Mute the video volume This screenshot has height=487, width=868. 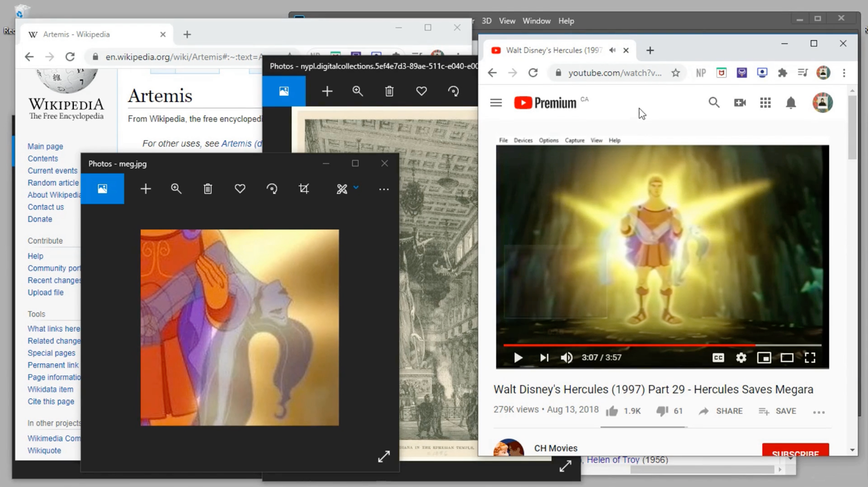pyautogui.click(x=566, y=358)
